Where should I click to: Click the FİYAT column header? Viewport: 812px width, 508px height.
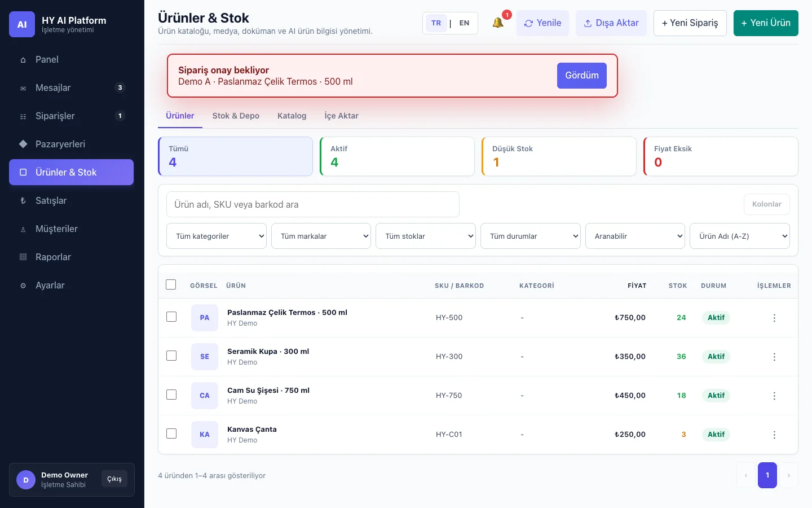click(637, 286)
